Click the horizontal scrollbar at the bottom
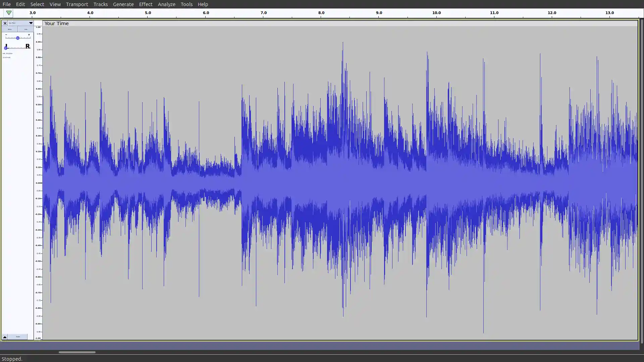The image size is (644, 362). (76, 352)
